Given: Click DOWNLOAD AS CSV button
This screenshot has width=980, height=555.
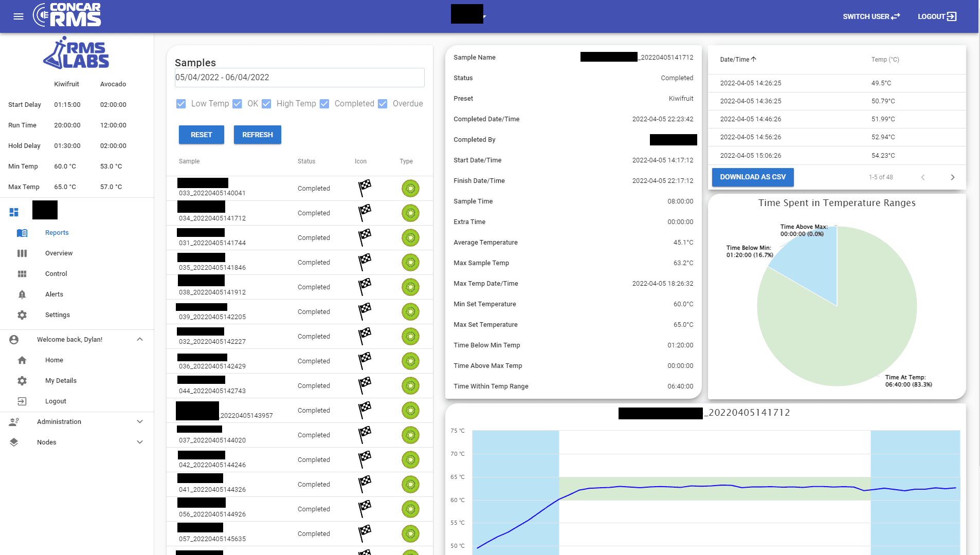Looking at the screenshot, I should point(753,177).
